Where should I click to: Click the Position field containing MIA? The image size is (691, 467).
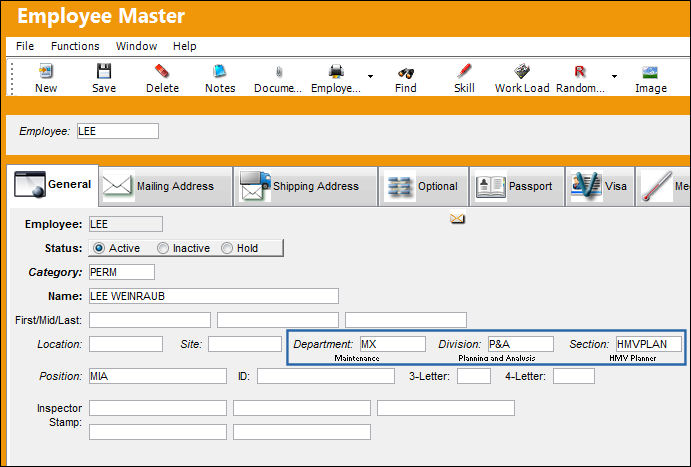(158, 376)
